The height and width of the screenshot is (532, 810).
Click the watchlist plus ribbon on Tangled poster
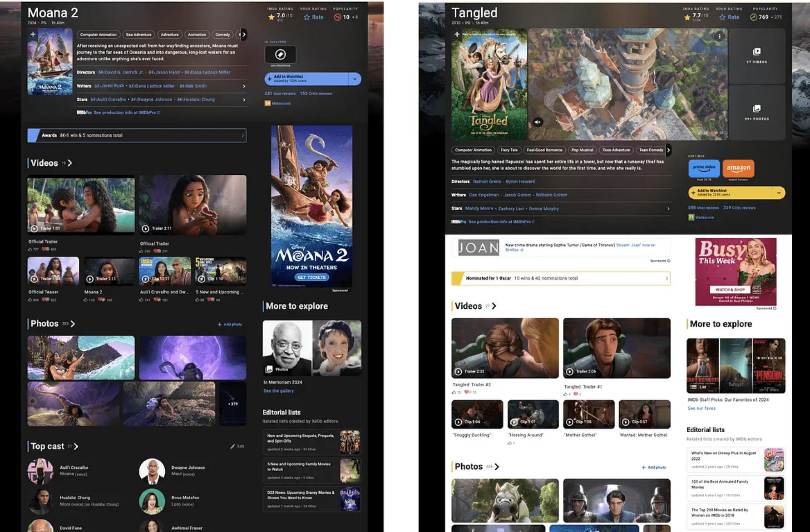tap(457, 34)
